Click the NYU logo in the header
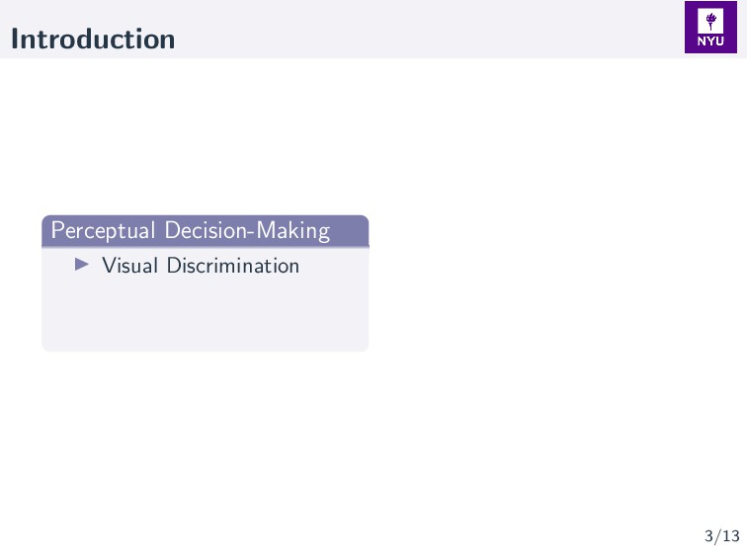The width and height of the screenshot is (747, 560). (x=710, y=29)
